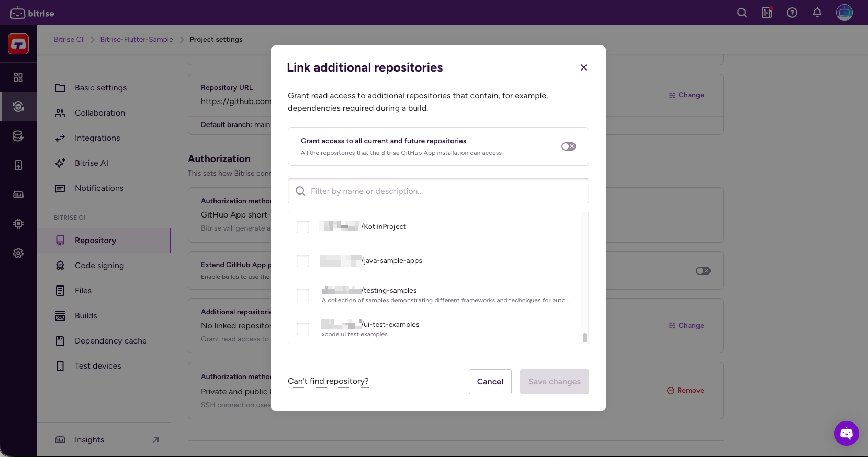Open Collaboration settings in the sidebar
Screen dimensions: 868x457
click(104, 113)
